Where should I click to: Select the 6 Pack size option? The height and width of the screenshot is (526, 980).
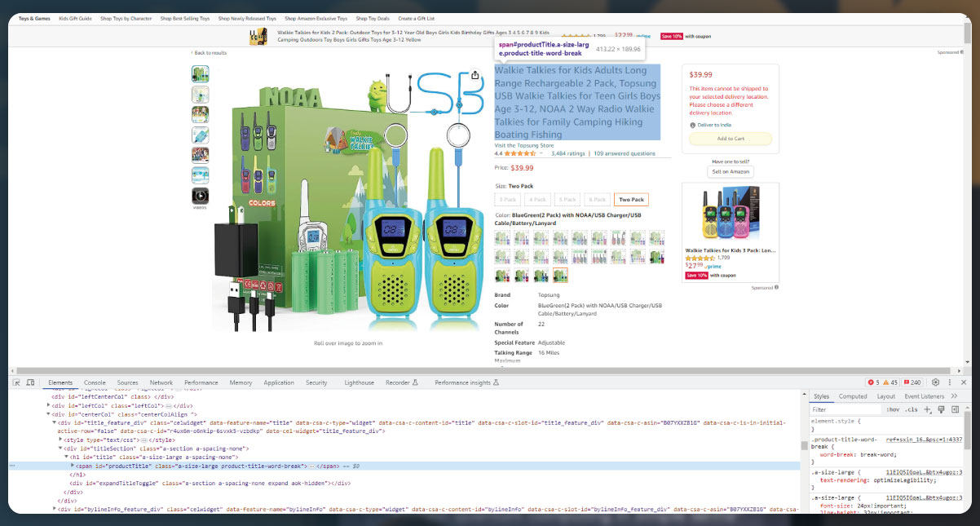click(598, 199)
